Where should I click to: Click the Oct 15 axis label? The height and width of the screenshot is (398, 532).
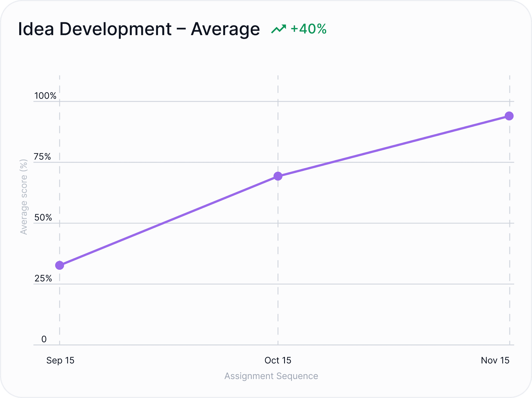pyautogui.click(x=278, y=360)
